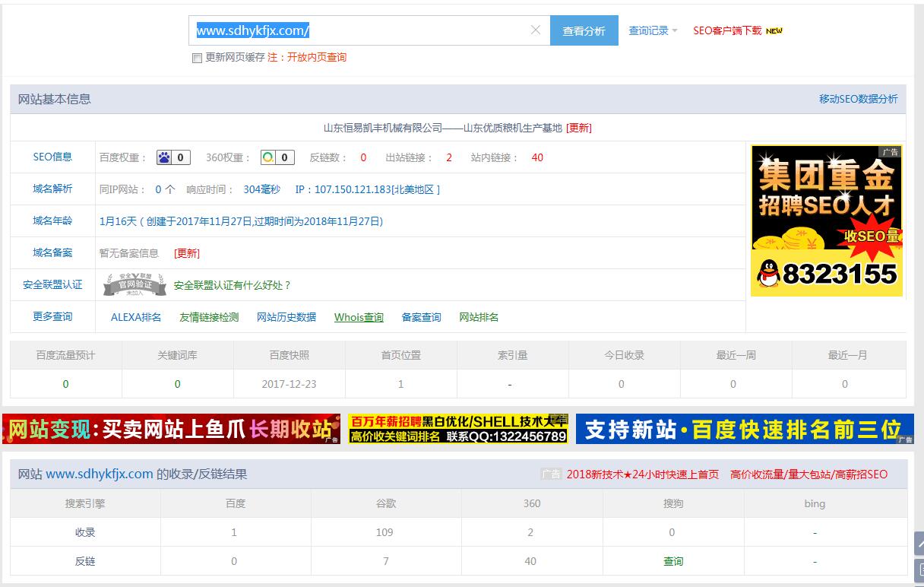924x587 pixels.
Task: Click 更新 next to the site title
Action: tap(579, 128)
